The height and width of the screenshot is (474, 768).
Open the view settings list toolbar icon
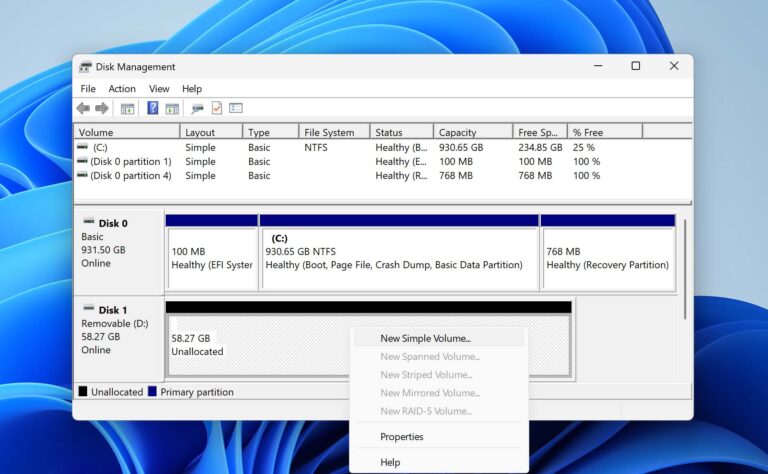click(236, 108)
